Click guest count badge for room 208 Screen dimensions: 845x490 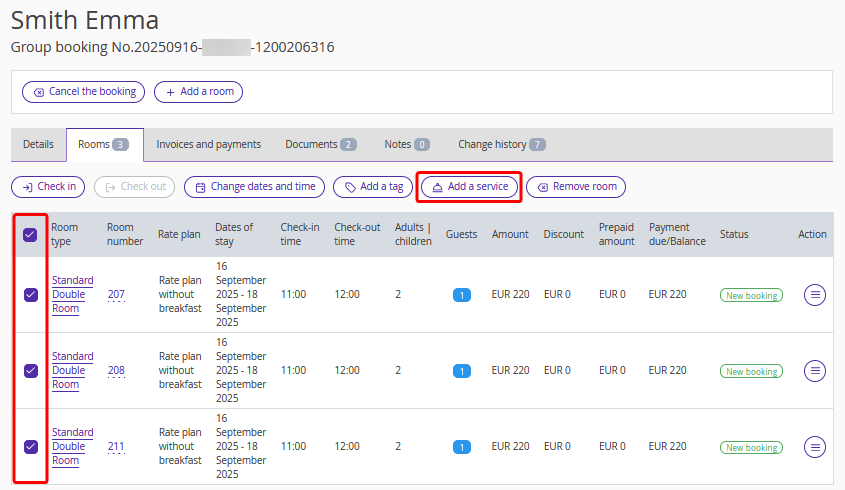461,371
